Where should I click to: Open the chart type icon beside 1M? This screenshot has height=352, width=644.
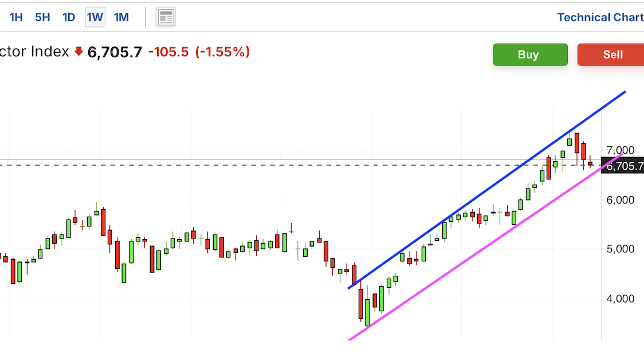(166, 17)
